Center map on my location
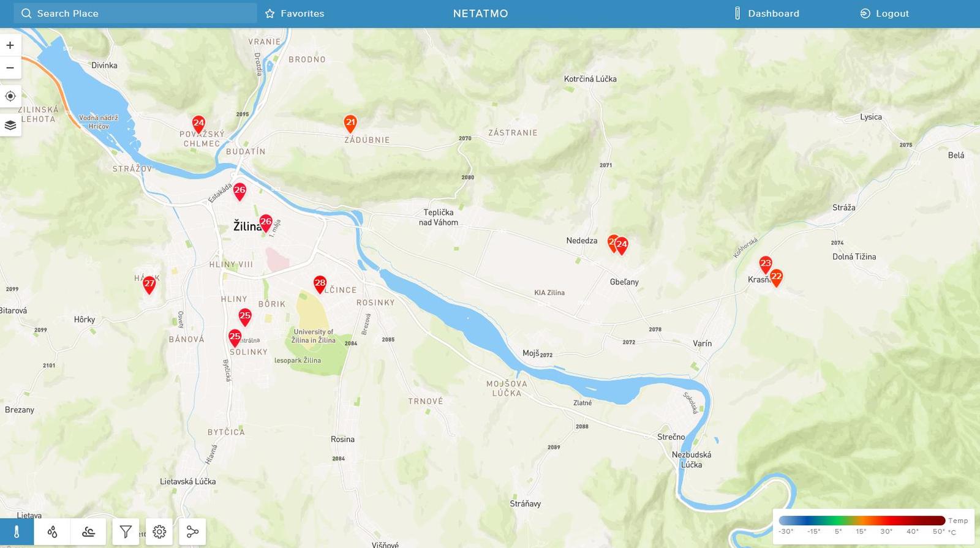The width and height of the screenshot is (980, 548). click(x=10, y=96)
